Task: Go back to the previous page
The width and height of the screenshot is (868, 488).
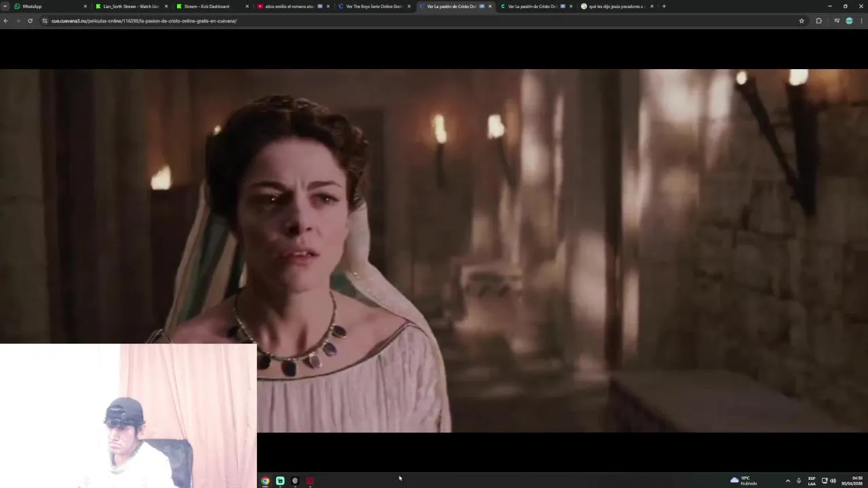Action: click(5, 21)
